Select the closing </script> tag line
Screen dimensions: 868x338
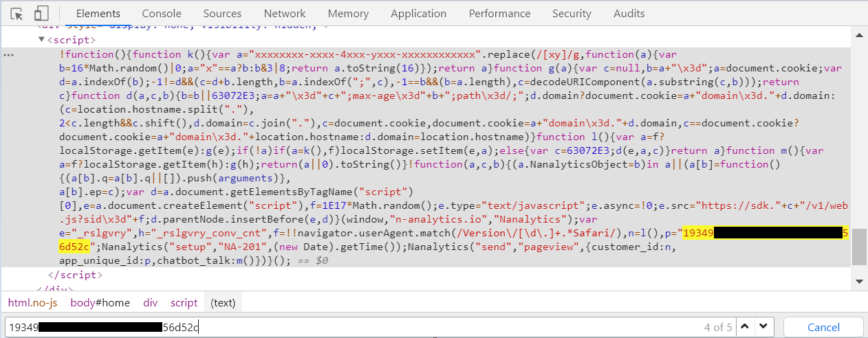pyautogui.click(x=74, y=275)
